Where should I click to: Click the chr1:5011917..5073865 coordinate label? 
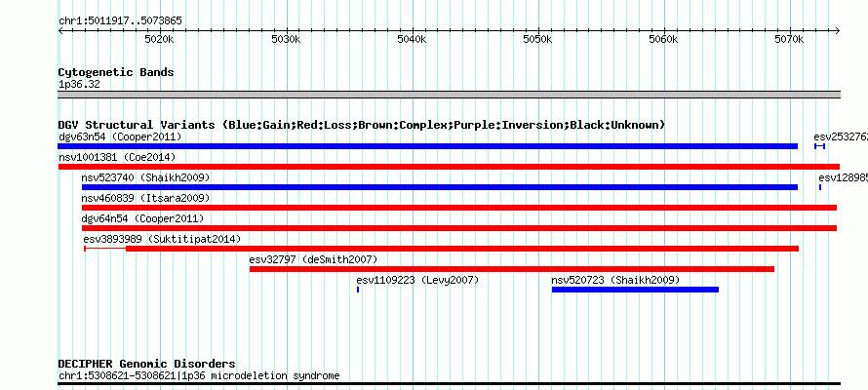120,21
